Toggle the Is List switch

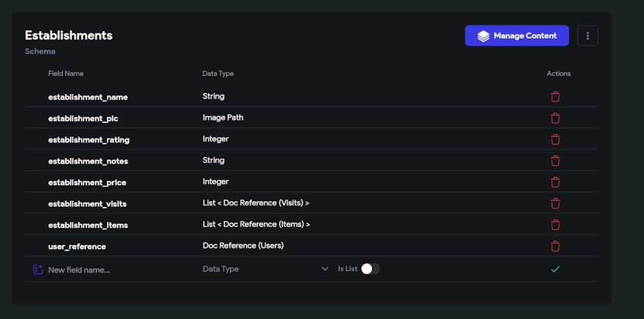370,269
